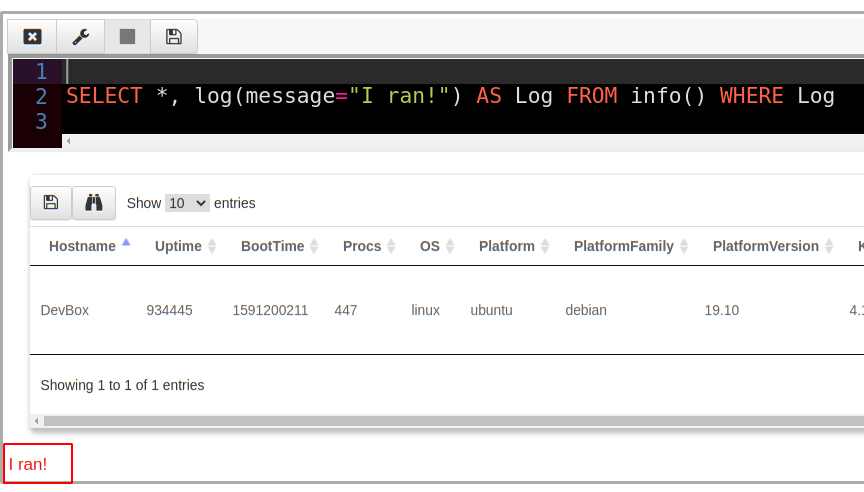Click the PlatformFamily column header
864x492 pixels.
(x=623, y=246)
